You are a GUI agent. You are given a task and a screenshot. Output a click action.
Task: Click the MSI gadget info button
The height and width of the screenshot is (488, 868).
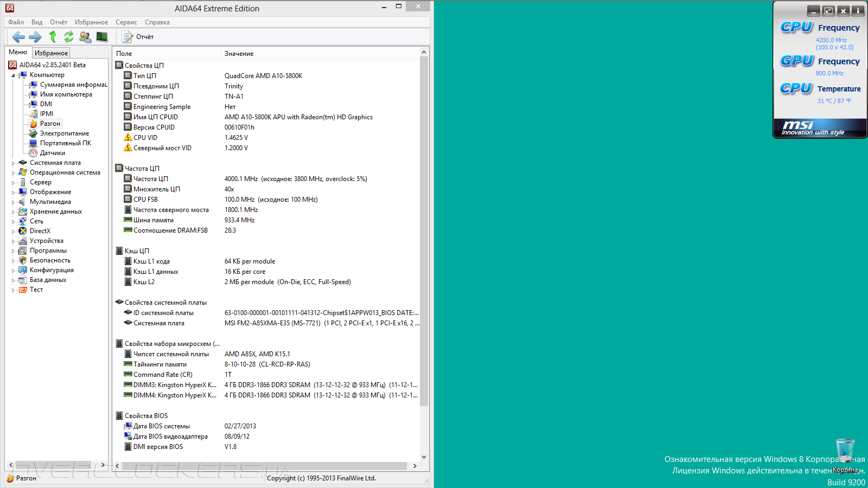(x=858, y=10)
